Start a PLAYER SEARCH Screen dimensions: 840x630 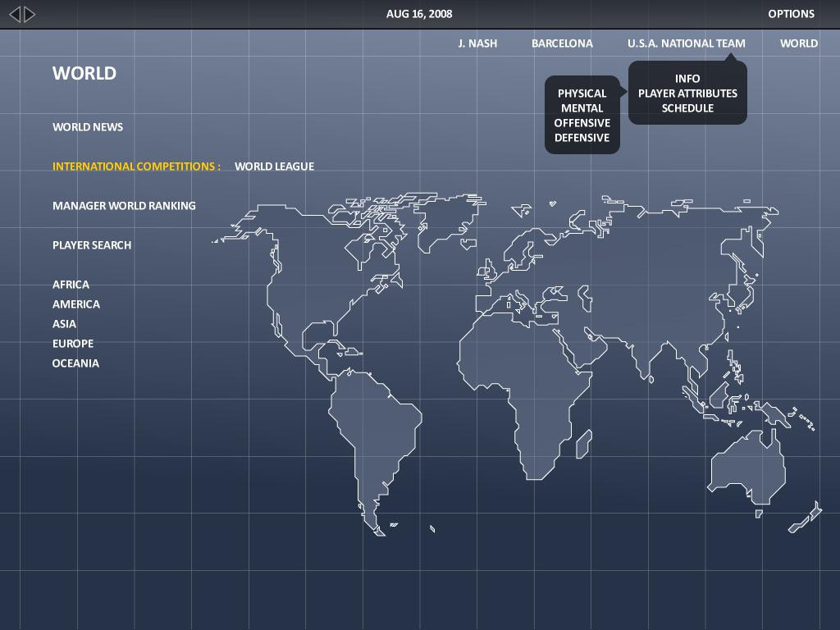point(92,244)
